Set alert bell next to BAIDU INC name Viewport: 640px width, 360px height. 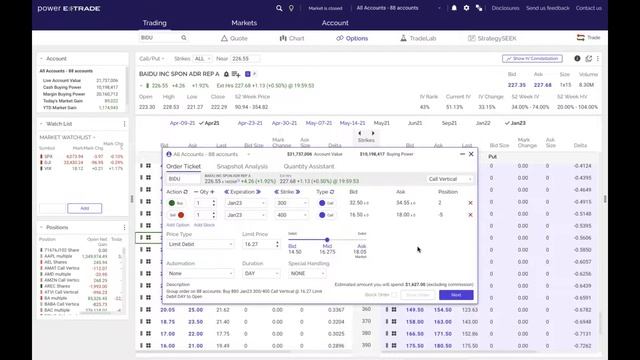click(x=226, y=74)
